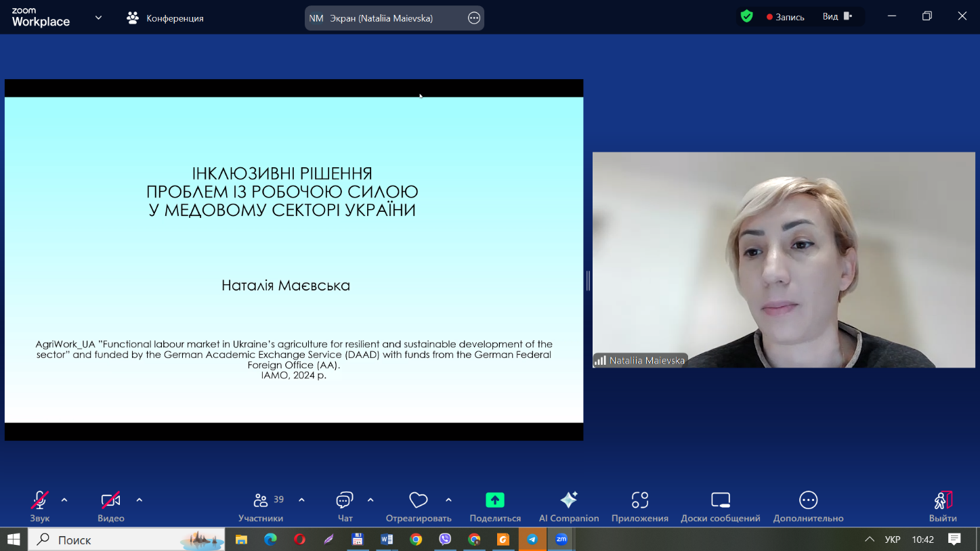Click the green Поделиться share button
Viewport: 980px width, 551px height.
pos(495,506)
